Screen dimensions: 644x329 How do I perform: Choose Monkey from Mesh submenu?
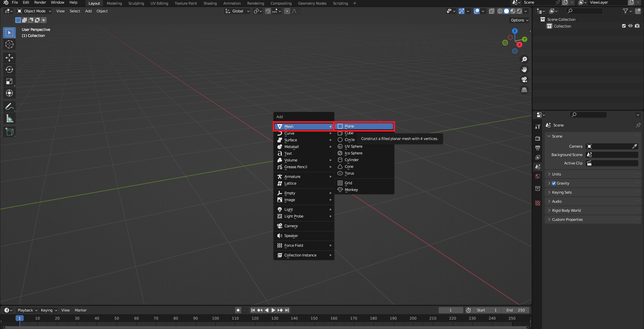365,190
